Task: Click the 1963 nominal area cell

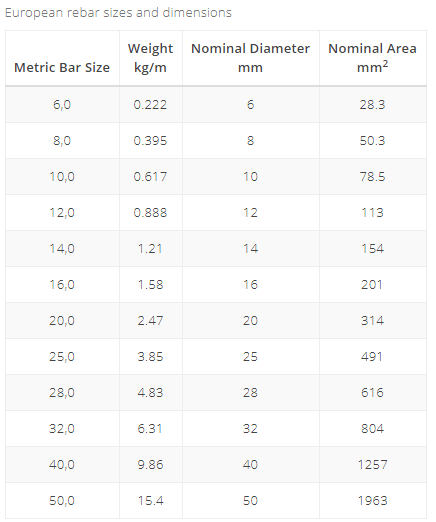Action: 372,501
